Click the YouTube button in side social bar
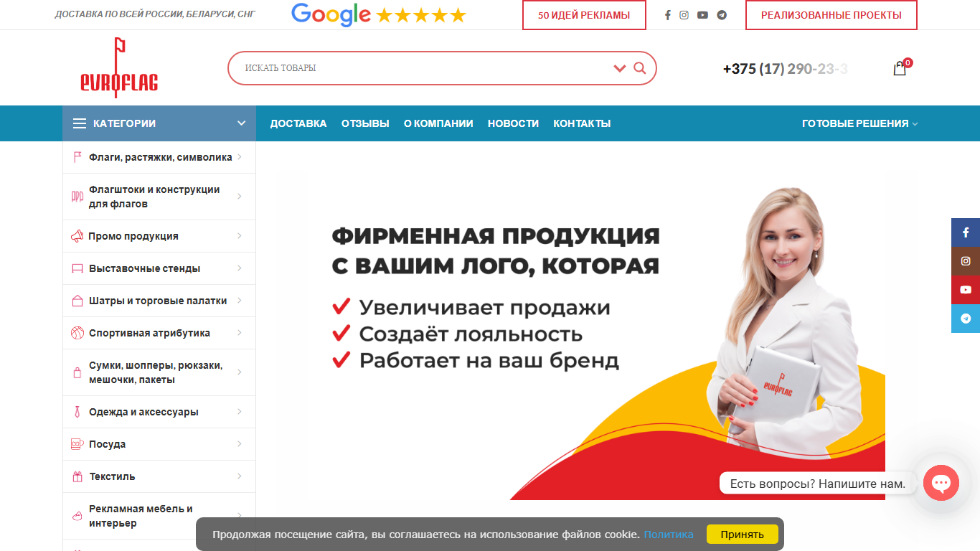The image size is (980, 551). tap(966, 290)
